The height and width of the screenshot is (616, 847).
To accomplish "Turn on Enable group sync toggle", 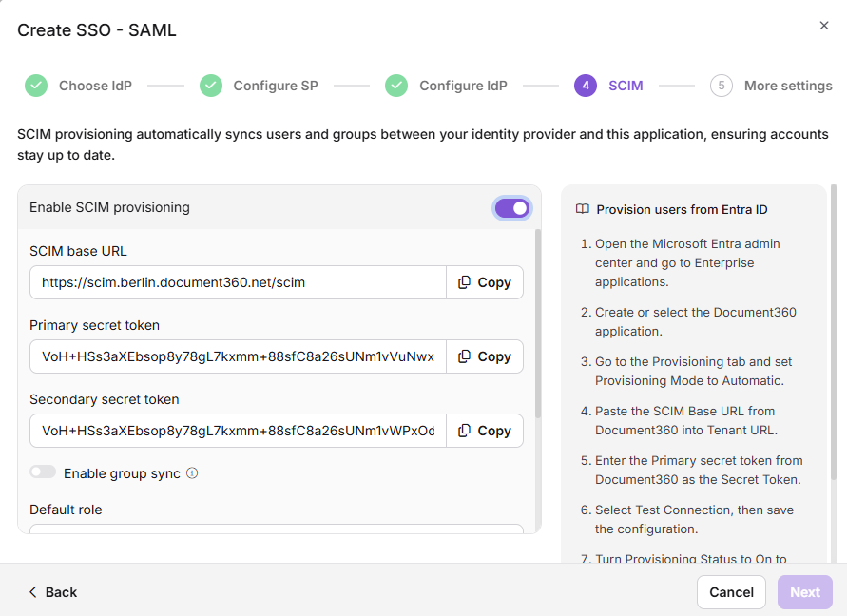I will click(43, 472).
